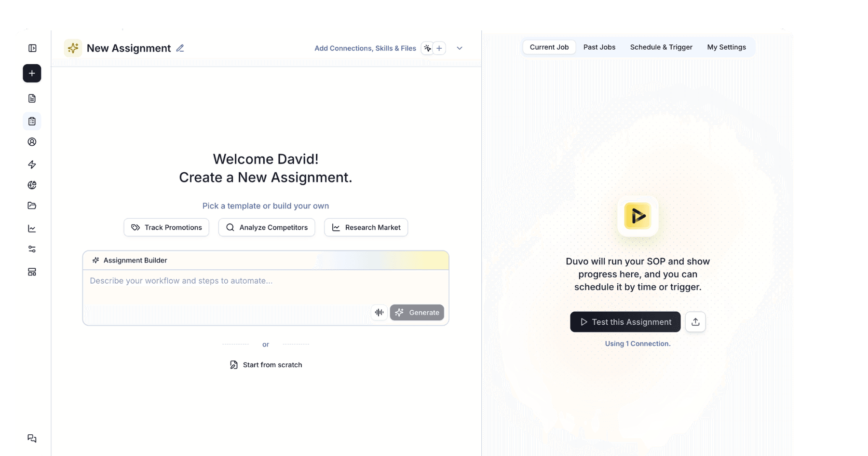Switch to the Past Jobs tab
This screenshot has width=868, height=456.
point(599,47)
